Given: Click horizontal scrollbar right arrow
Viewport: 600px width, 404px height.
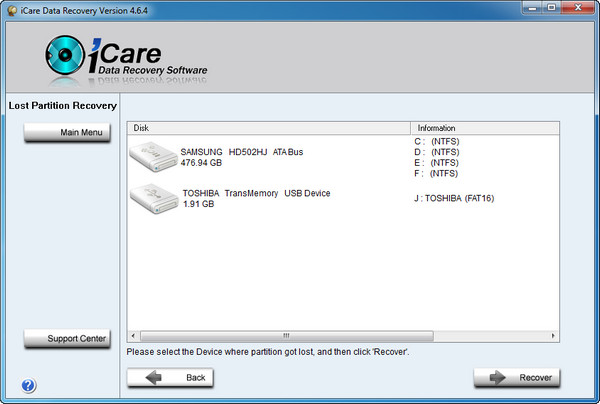Looking at the screenshot, I should 553,336.
